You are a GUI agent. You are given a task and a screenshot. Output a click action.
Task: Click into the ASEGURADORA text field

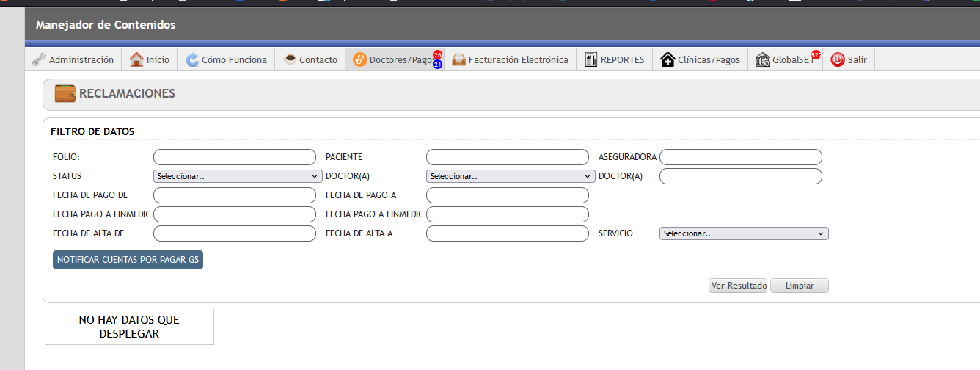point(740,157)
